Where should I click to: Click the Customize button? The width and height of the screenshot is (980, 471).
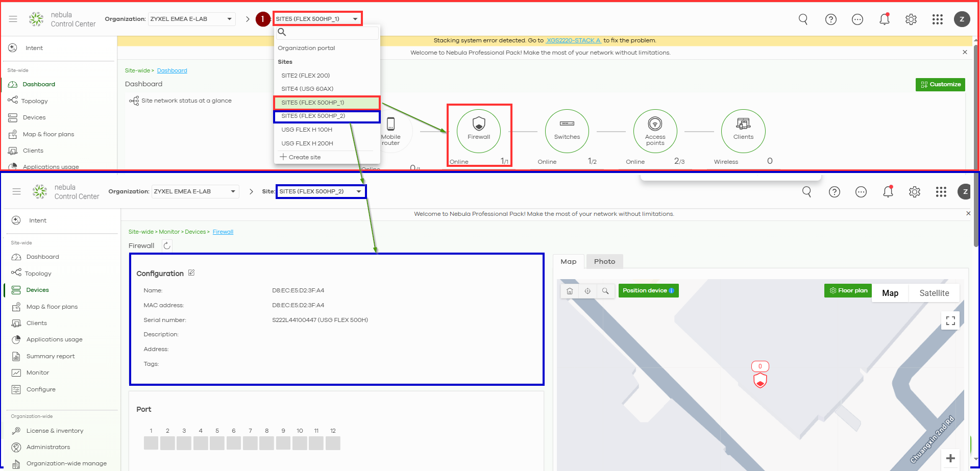(x=940, y=85)
